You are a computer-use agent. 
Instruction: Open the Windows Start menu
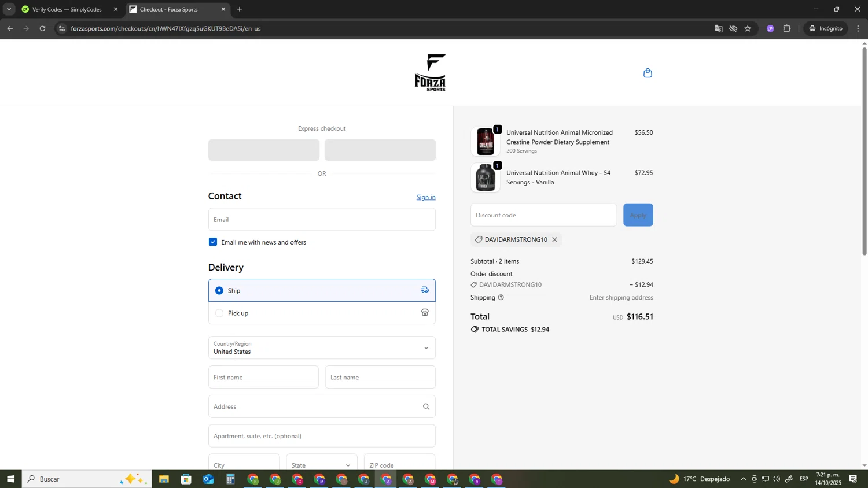[x=10, y=479]
